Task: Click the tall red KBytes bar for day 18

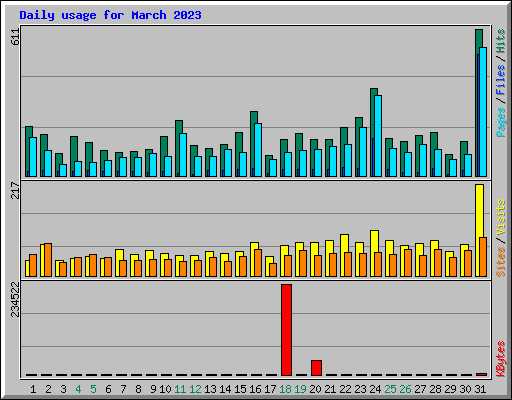Action: [286, 330]
